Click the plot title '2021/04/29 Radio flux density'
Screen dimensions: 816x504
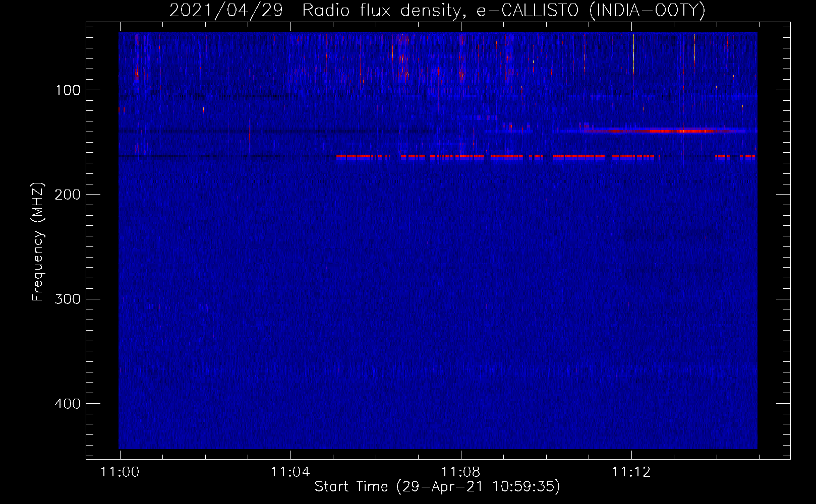tap(437, 10)
